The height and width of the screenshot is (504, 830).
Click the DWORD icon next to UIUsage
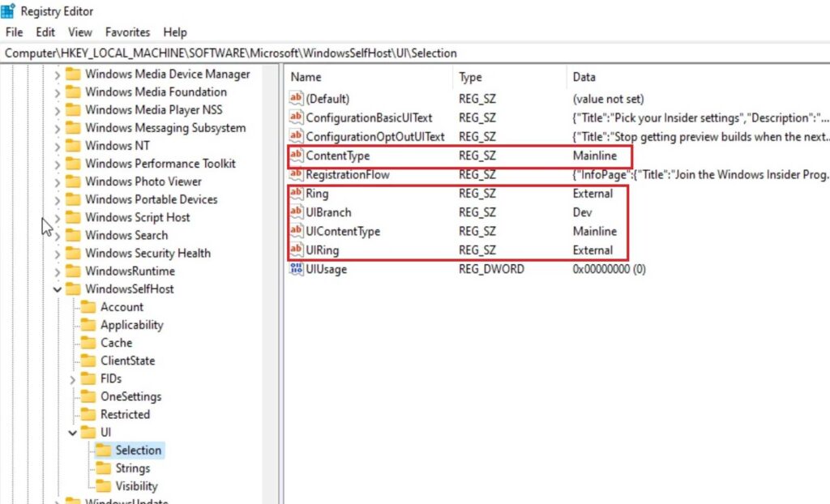(296, 269)
